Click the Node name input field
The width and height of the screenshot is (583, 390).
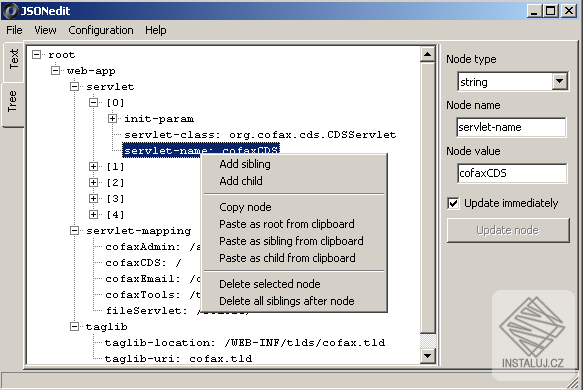pos(511,127)
